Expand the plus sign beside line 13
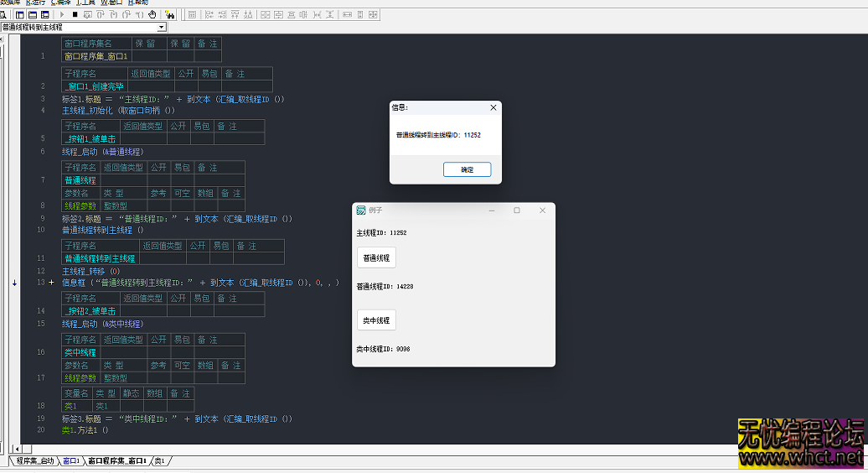Viewport: 868px width, 473px height. coord(52,283)
